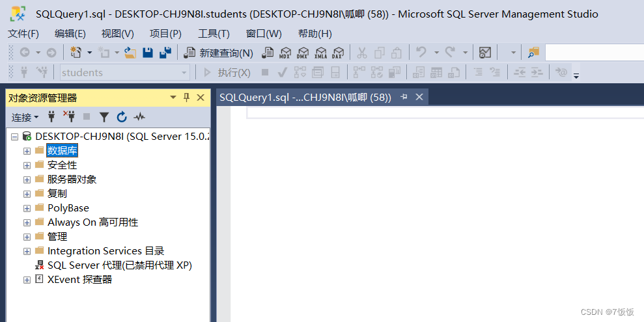Expand the 数据库 node
This screenshot has width=644, height=322.
pyautogui.click(x=27, y=151)
